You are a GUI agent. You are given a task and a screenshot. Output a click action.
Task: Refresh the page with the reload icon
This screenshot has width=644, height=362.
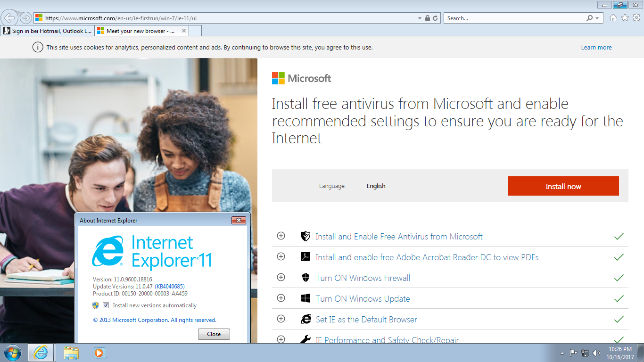click(435, 18)
